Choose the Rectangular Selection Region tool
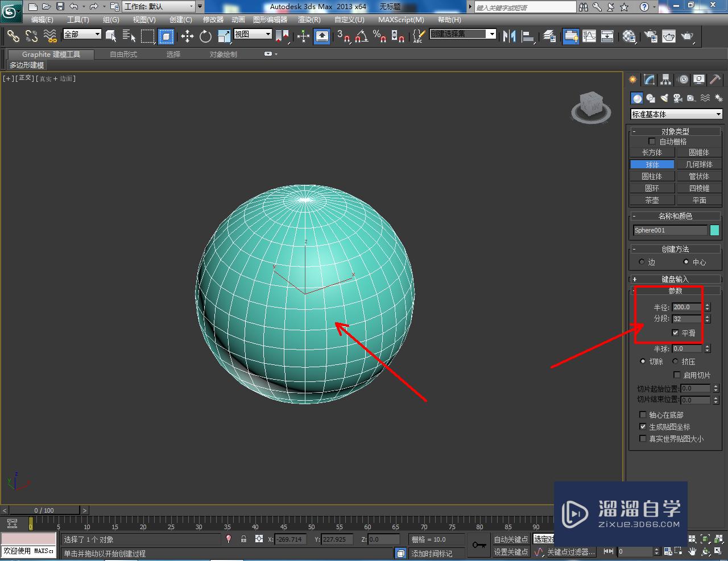The height and width of the screenshot is (561, 728). point(148,36)
